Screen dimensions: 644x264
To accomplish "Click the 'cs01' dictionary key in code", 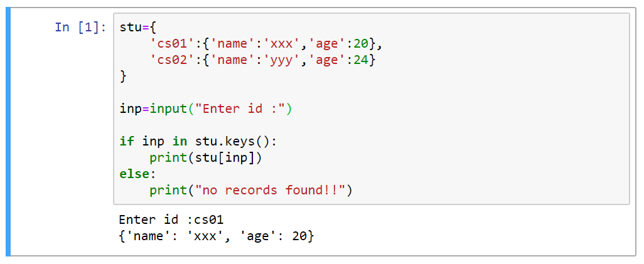I will pos(168,44).
